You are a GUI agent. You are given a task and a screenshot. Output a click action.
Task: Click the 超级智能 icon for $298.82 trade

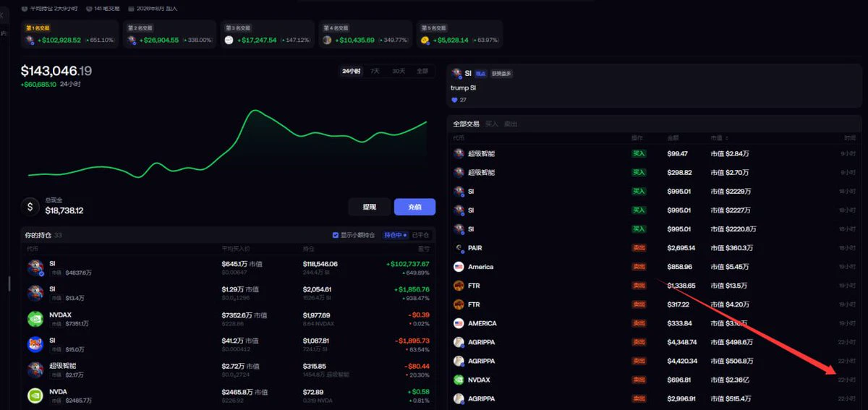(x=458, y=173)
